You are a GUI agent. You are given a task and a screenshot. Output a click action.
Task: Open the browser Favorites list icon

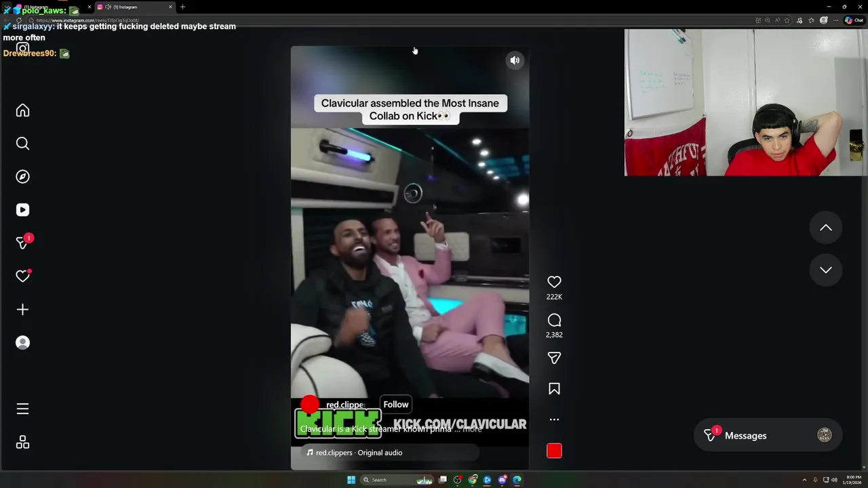(812, 20)
